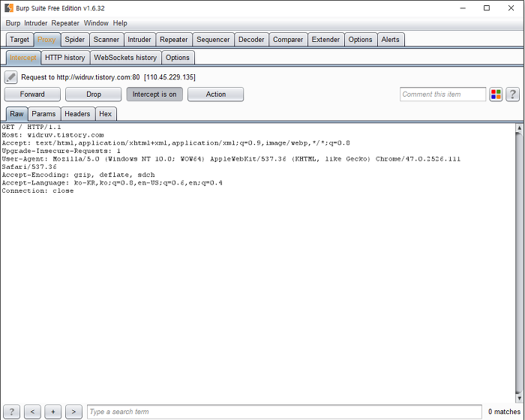
Task: Click the Host: widruv.tistory.com header line
Action: pos(53,135)
